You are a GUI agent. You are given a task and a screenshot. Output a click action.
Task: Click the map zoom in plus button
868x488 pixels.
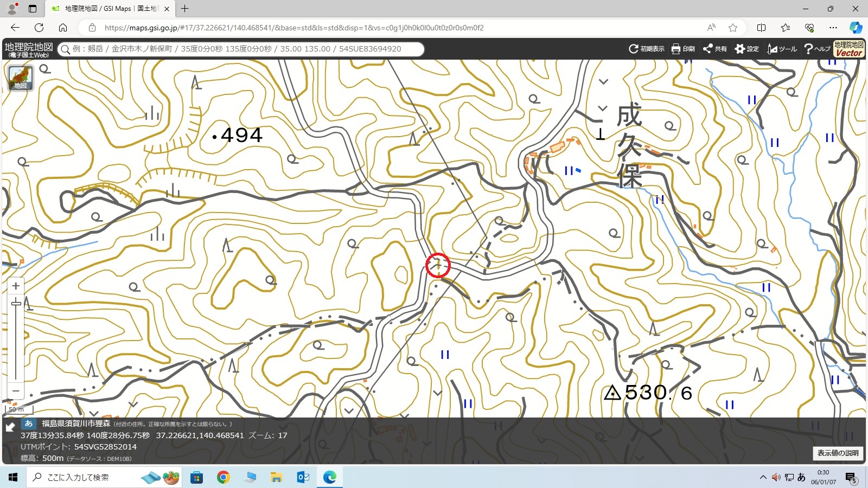[16, 286]
